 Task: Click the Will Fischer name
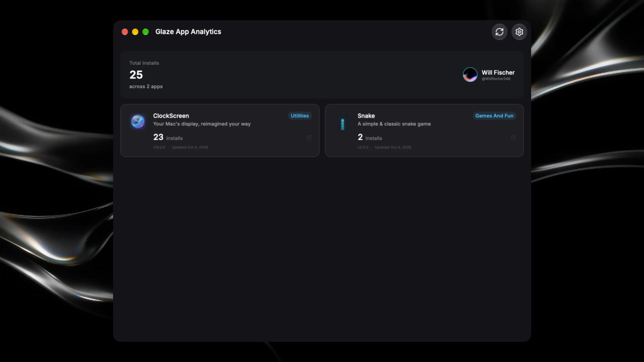pos(498,72)
